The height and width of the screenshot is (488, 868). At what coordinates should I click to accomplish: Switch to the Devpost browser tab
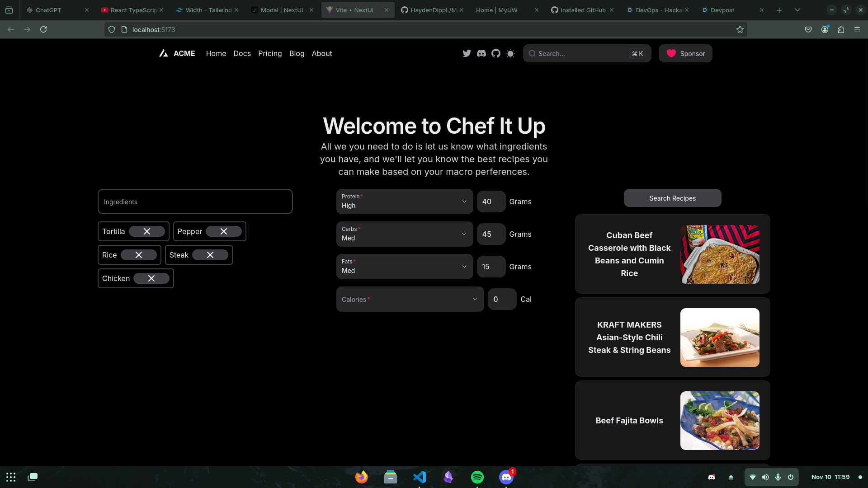click(x=722, y=10)
